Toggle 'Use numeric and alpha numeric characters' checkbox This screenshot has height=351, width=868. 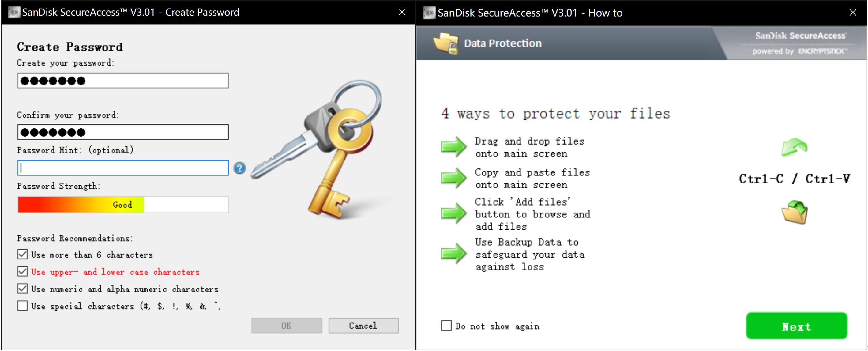23,289
